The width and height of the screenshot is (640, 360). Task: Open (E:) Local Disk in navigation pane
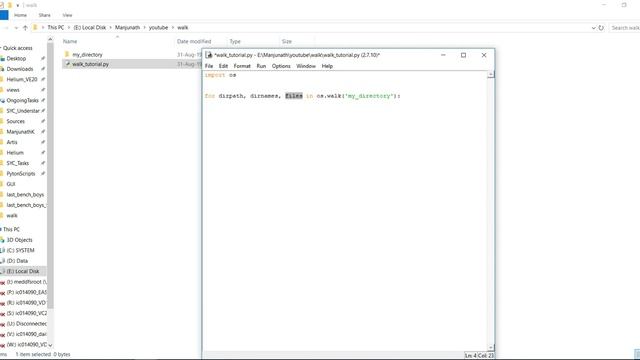(x=23, y=271)
